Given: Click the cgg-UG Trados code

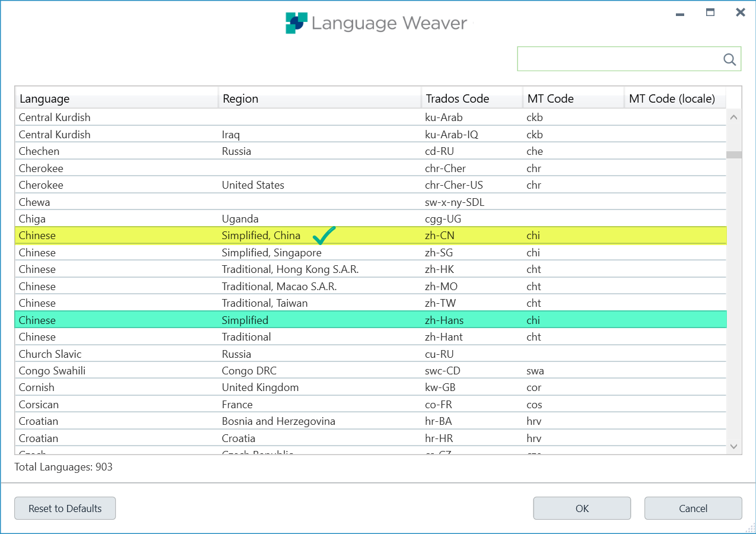Looking at the screenshot, I should click(x=444, y=219).
